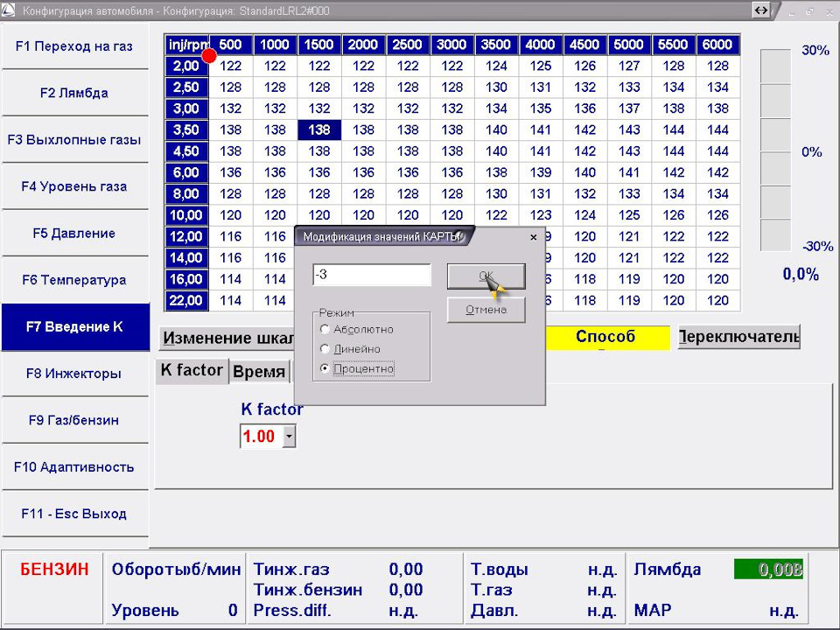Click F11 - Esc Выход to exit
This screenshot has width=840, height=630.
coord(74,514)
